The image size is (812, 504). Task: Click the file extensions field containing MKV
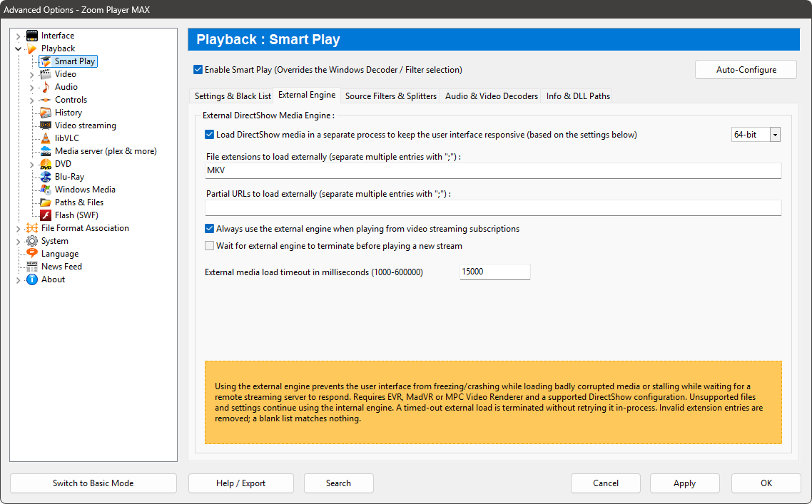pos(493,171)
